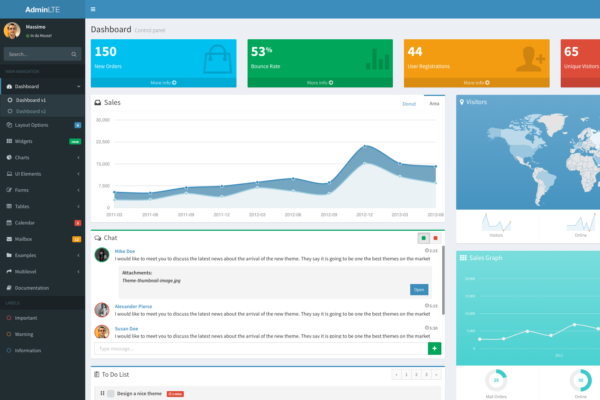Switch the Sales chart to the Donut tab
600x400 pixels.
tap(409, 104)
